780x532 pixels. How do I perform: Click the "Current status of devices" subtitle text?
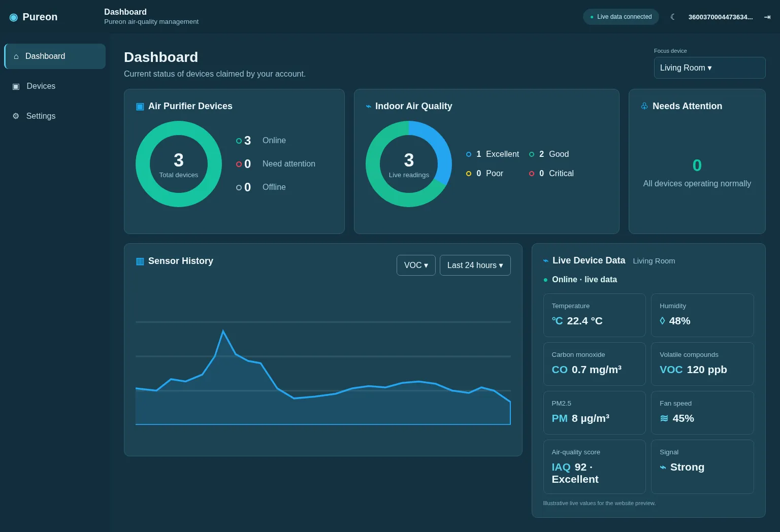(x=215, y=74)
